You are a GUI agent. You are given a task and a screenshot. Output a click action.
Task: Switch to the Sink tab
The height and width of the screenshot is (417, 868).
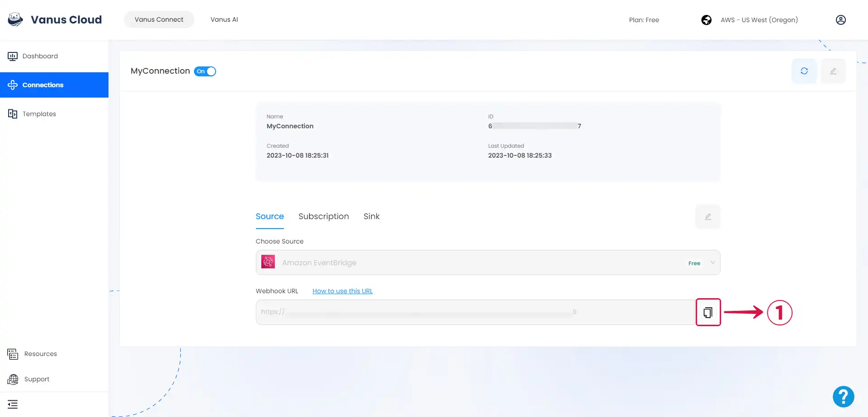[371, 216]
